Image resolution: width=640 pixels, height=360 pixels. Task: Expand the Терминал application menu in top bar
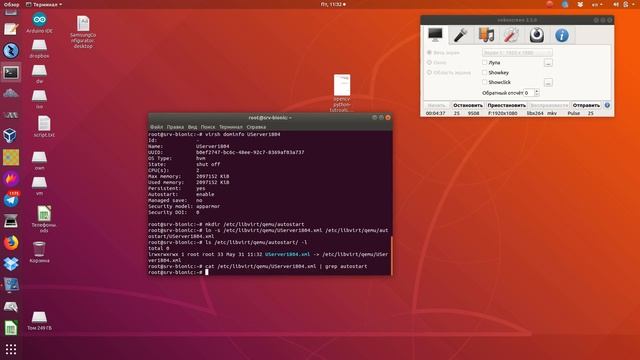44,4
